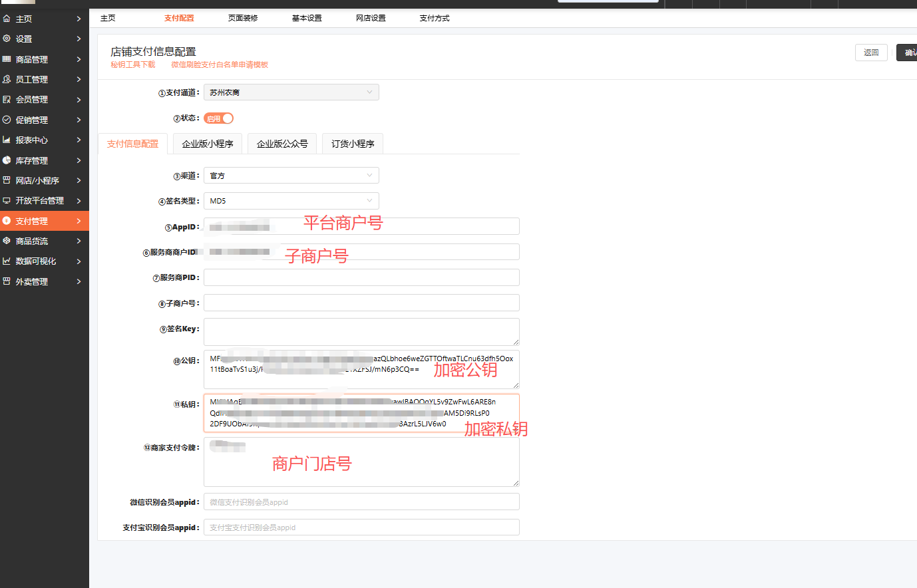
Task: Click the 促销管理 checkmark icon
Action: tap(7, 120)
